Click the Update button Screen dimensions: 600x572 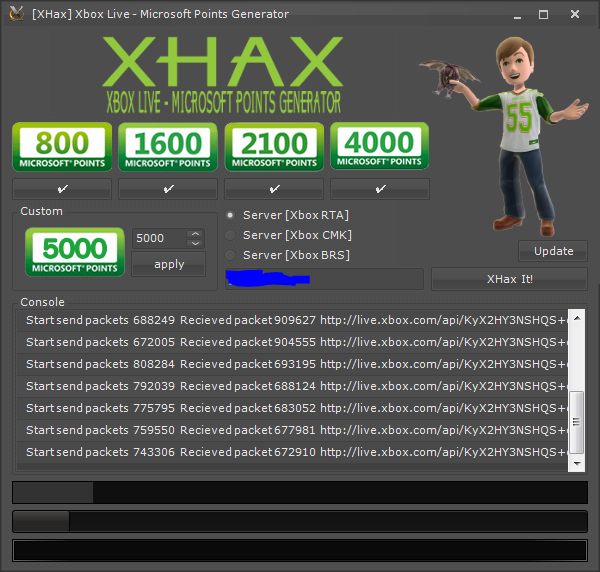(553, 251)
